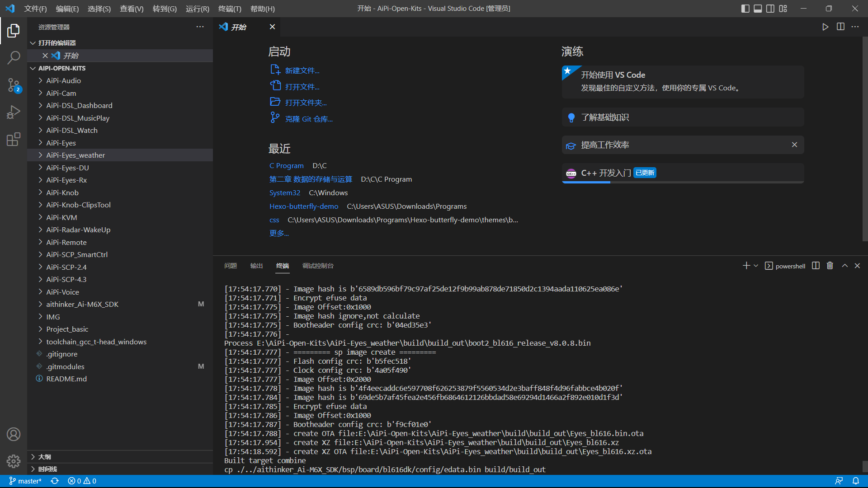
Task: Click the master branch status item
Action: [x=25, y=481]
